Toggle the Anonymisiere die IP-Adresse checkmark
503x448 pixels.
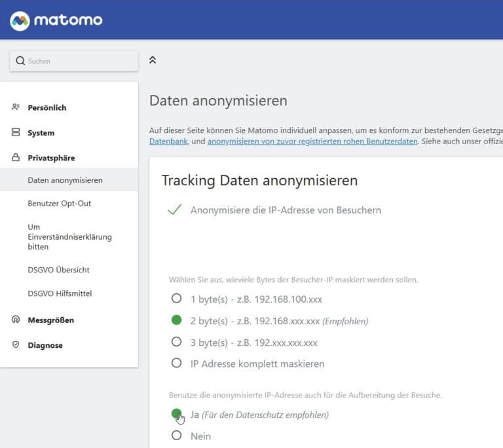(x=174, y=210)
